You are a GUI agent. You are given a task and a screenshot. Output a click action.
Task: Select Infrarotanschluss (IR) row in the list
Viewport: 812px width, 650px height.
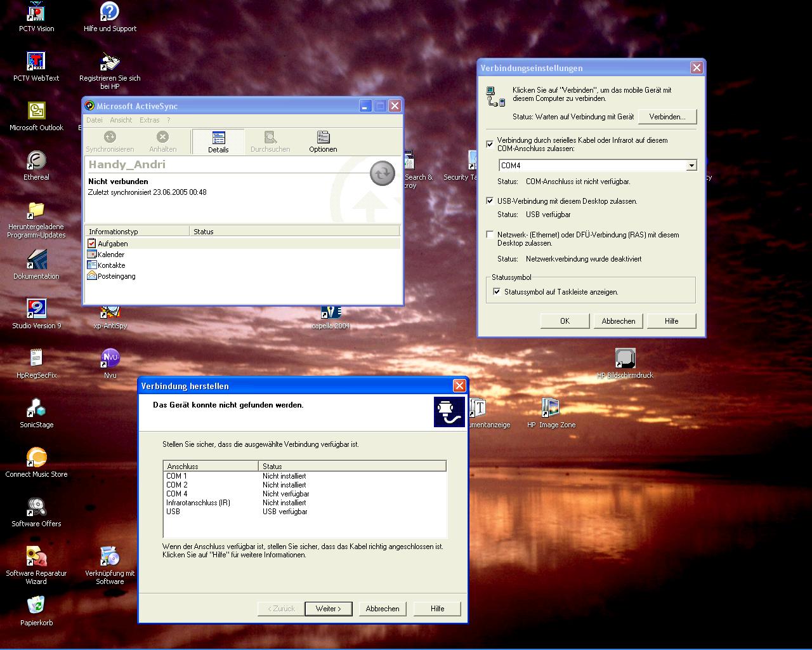coord(304,503)
